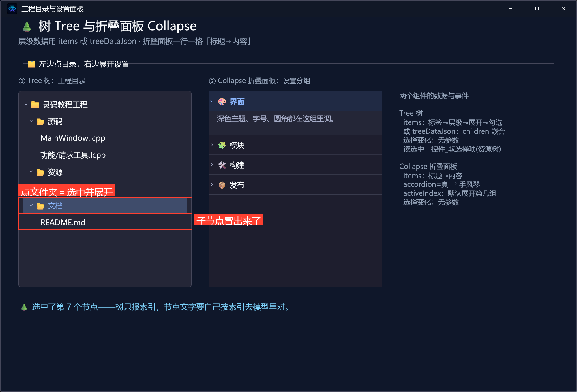The image size is (577, 392).
Task: Select the highlighted 文档 folder label
Action: click(55, 206)
